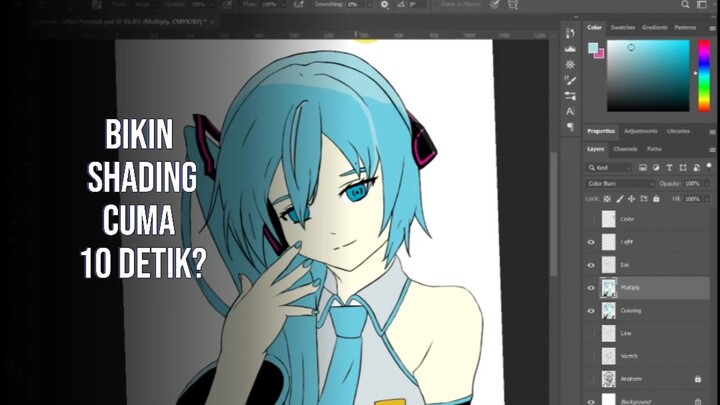Show the Color layer
Image resolution: width=720 pixels, height=405 pixels.
(x=591, y=219)
